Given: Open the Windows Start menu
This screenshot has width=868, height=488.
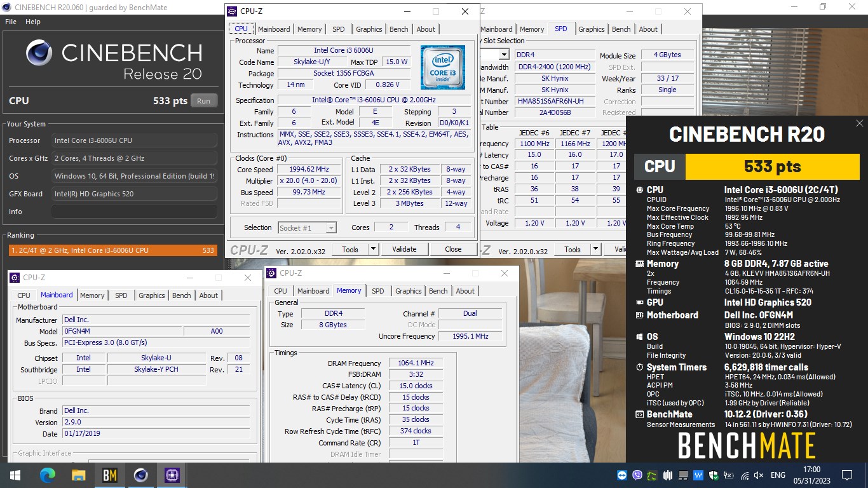Looking at the screenshot, I should 15,475.
